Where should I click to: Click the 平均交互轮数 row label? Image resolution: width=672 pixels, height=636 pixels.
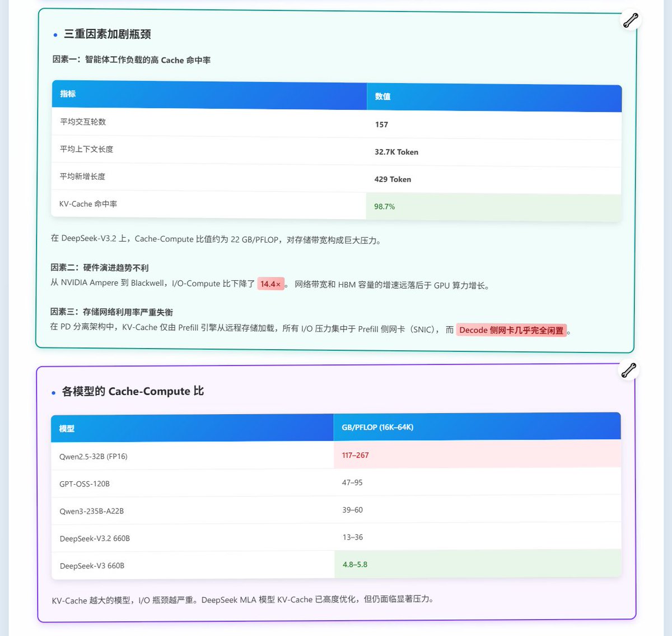[x=82, y=122]
